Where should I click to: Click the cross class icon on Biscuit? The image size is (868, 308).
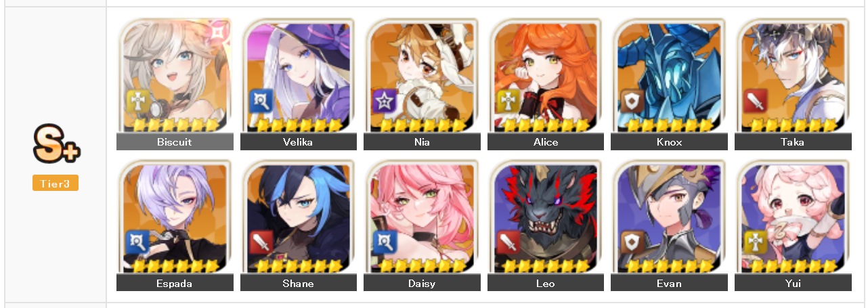pos(137,102)
